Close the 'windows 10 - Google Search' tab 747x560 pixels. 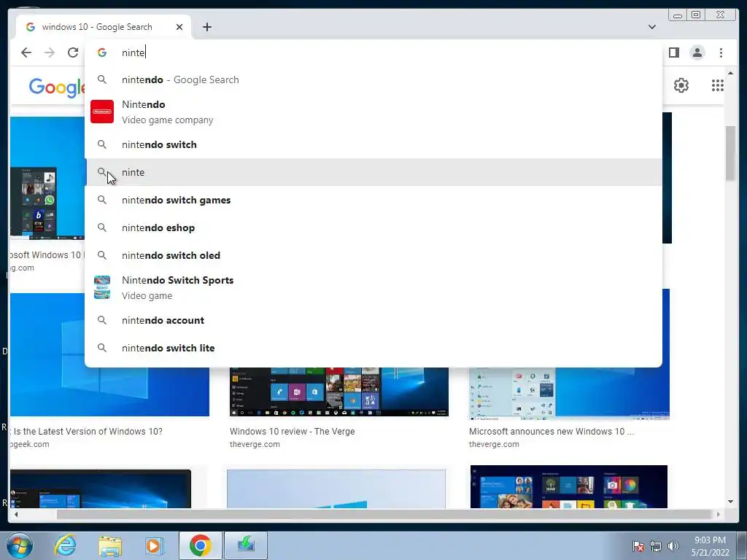pyautogui.click(x=179, y=27)
